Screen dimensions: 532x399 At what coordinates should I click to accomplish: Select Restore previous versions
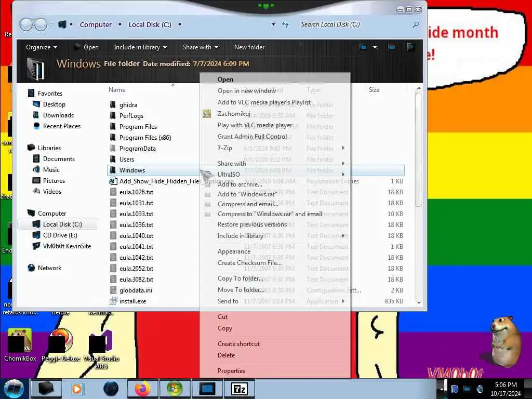[252, 224]
